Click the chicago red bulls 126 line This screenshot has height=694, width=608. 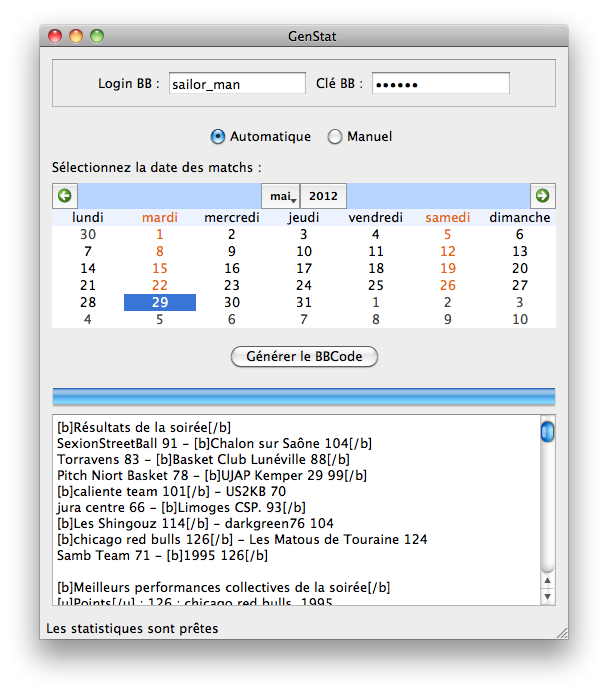pos(242,540)
